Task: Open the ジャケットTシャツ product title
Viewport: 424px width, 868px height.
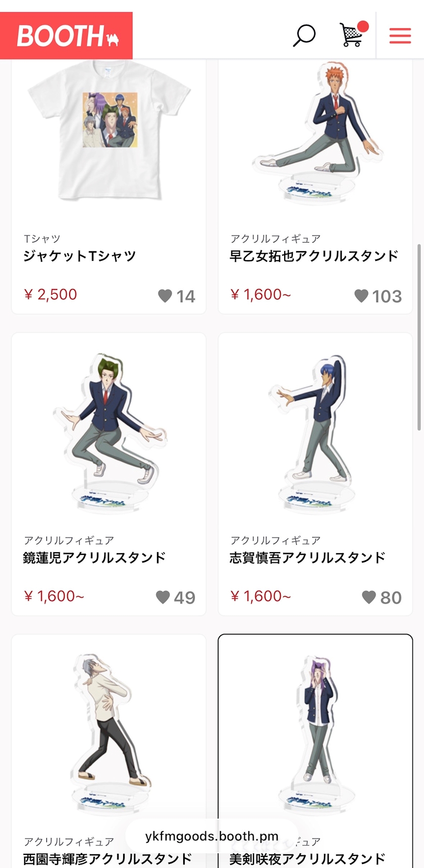Action: point(80,256)
